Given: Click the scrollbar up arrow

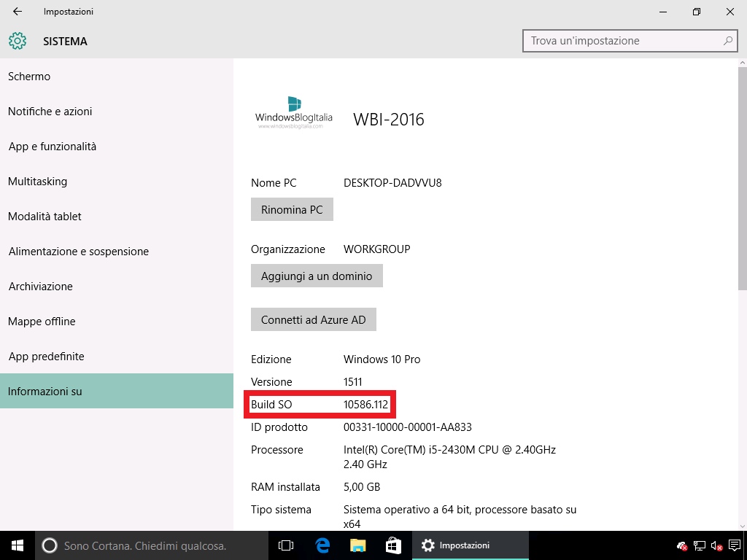Looking at the screenshot, I should [742, 63].
